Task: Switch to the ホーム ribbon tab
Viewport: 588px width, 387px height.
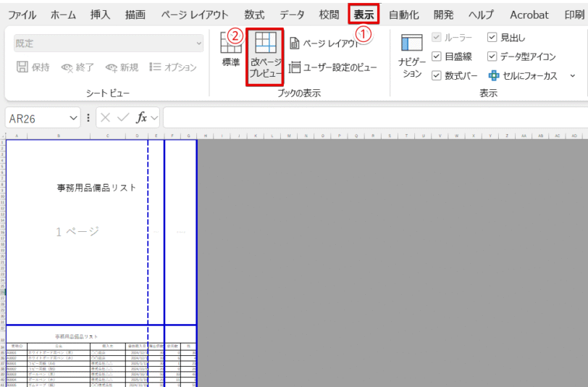Action: click(63, 15)
